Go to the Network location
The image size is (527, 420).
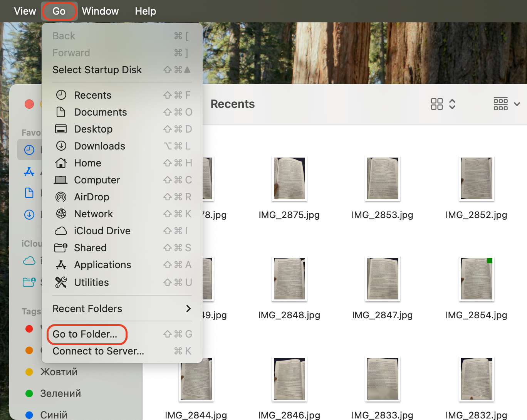coord(93,214)
